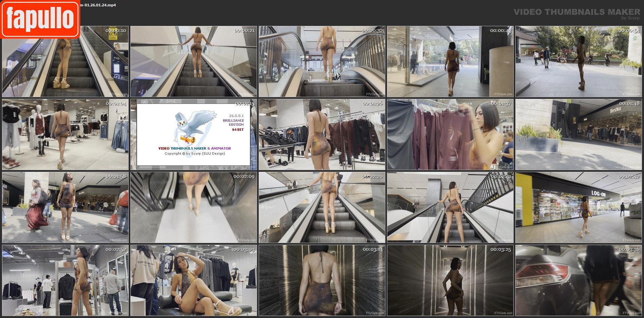Image resolution: width=644 pixels, height=318 pixels.
Task: Click the LOG-ON store frame at 00:02:42
Action: [x=578, y=207]
